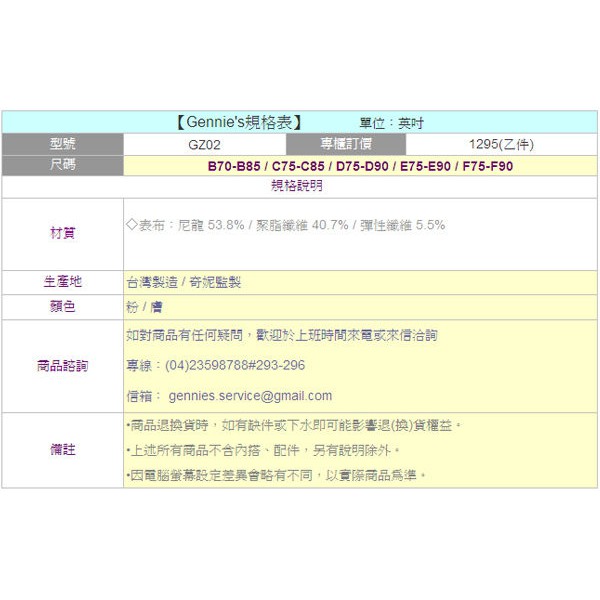Click the gennies.service@gmail.com email address
Screen dimensions: 600x600
click(x=249, y=396)
